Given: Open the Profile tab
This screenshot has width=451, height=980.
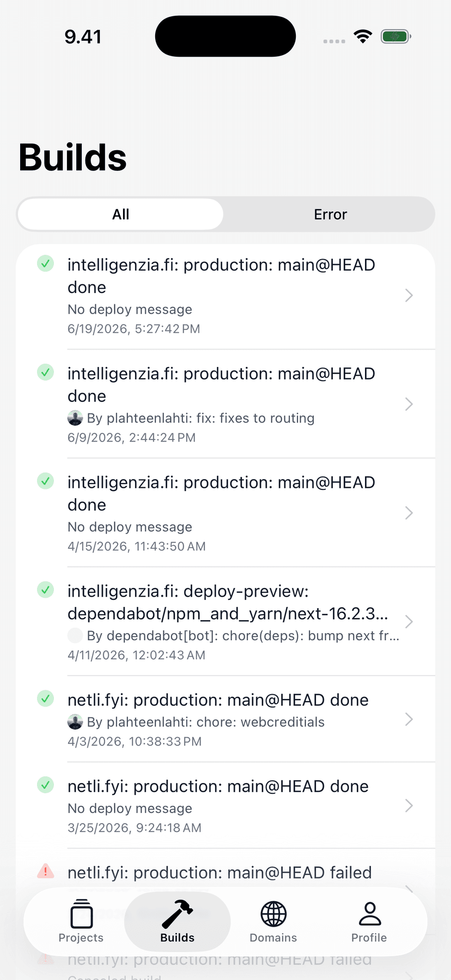Looking at the screenshot, I should click(x=369, y=921).
